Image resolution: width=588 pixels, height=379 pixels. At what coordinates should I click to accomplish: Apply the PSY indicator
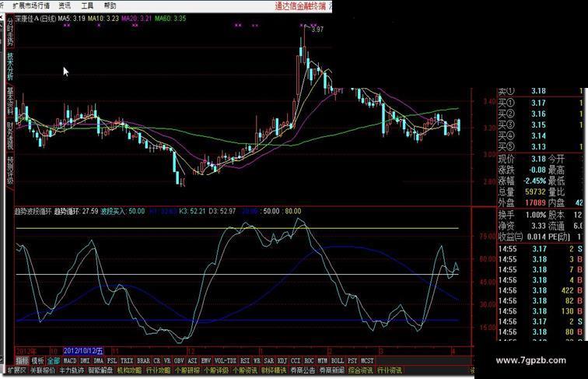pyautogui.click(x=352, y=360)
